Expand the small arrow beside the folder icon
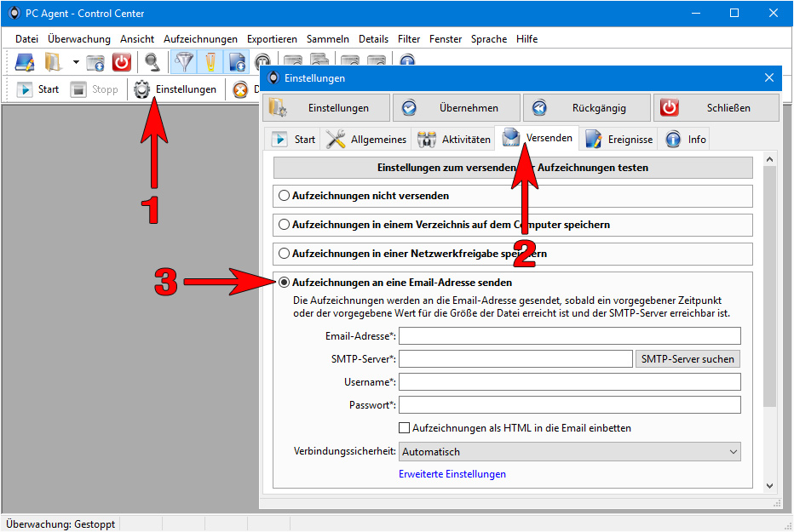This screenshot has width=794, height=532. point(76,62)
